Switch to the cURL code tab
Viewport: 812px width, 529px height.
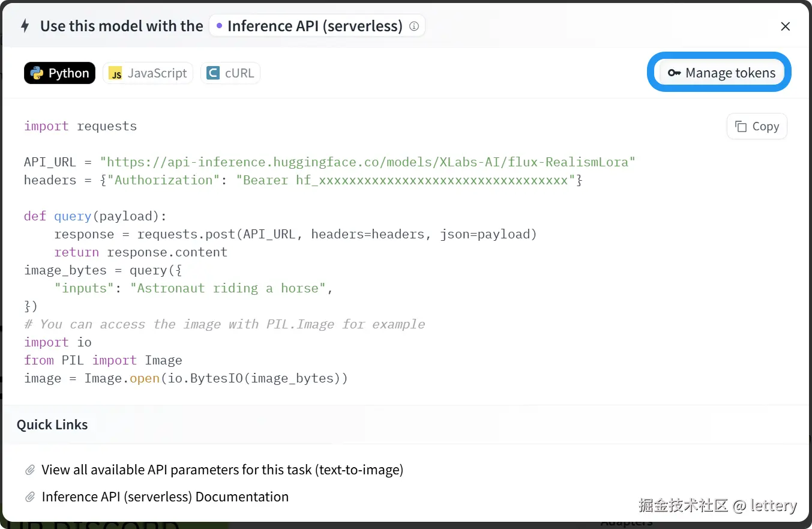[x=230, y=73]
